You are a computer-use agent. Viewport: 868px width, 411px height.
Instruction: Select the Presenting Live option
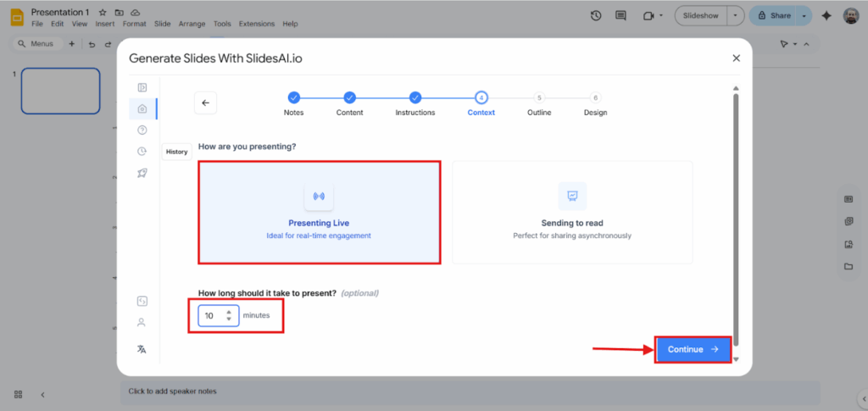click(x=319, y=212)
